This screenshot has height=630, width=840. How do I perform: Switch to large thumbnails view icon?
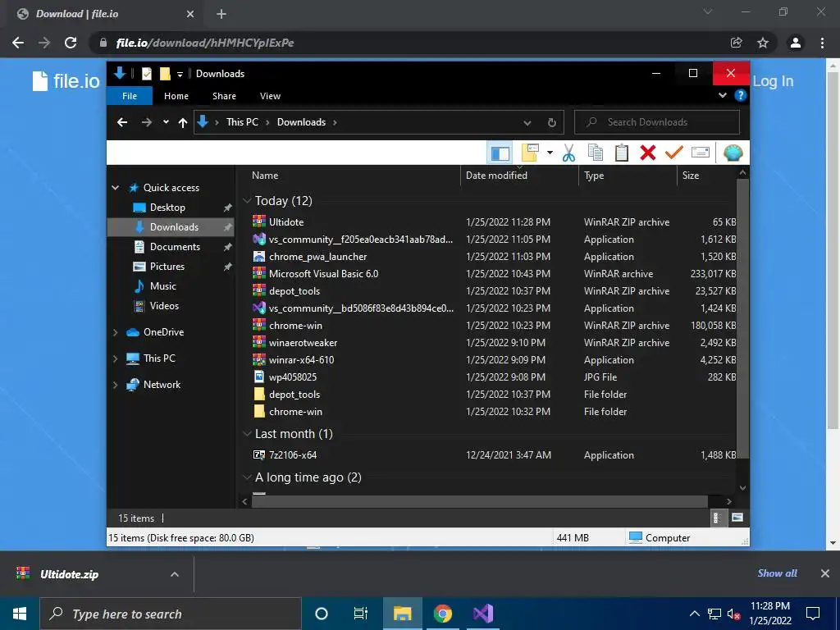(737, 518)
